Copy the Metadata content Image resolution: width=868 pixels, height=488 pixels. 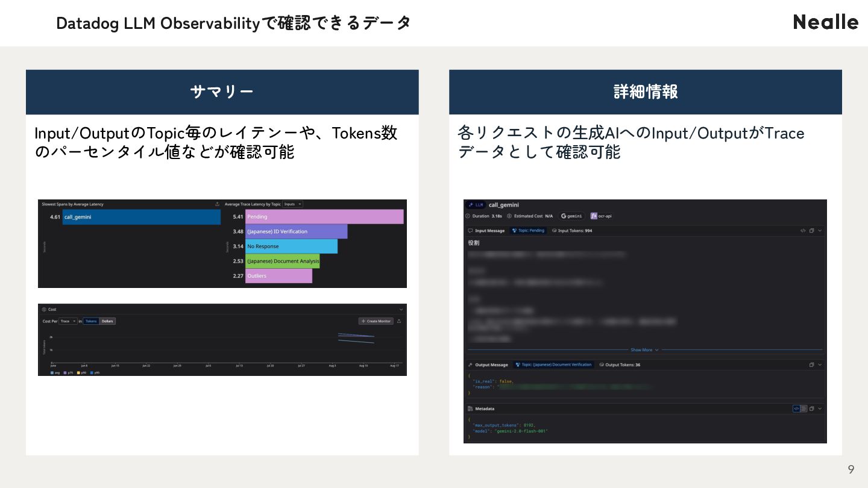[x=811, y=408]
